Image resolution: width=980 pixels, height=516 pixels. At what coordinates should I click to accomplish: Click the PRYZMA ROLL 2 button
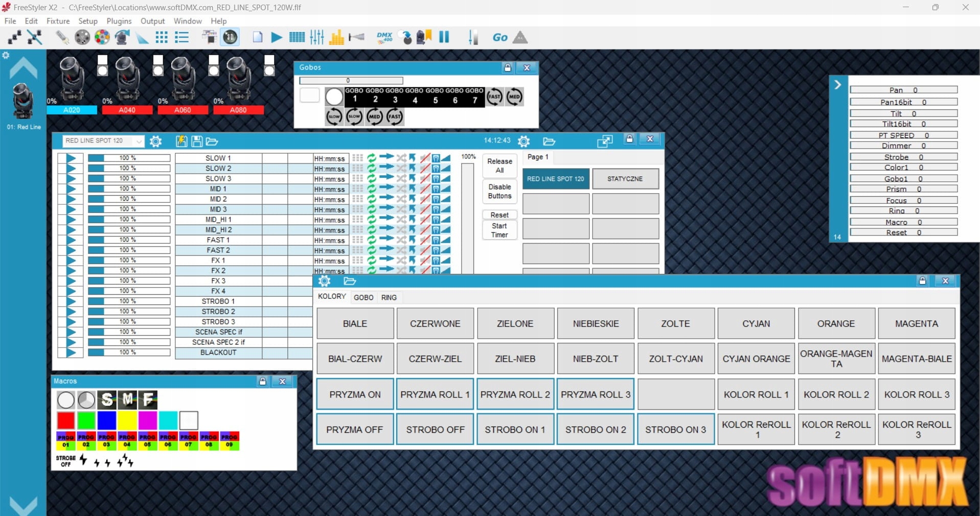pyautogui.click(x=515, y=394)
